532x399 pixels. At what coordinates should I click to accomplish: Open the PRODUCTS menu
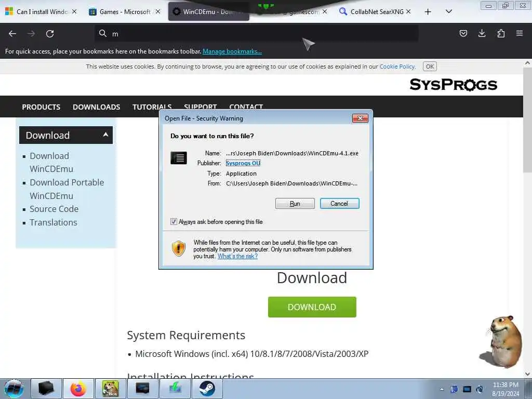coord(41,107)
